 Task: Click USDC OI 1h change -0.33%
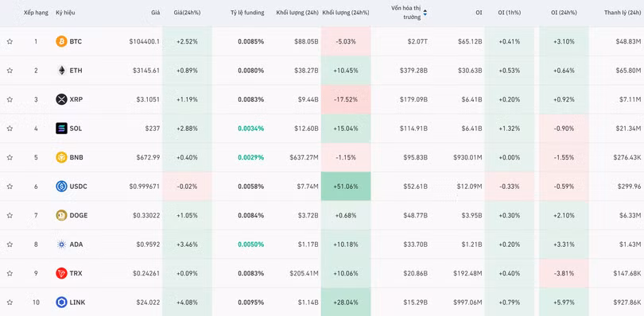(x=510, y=187)
